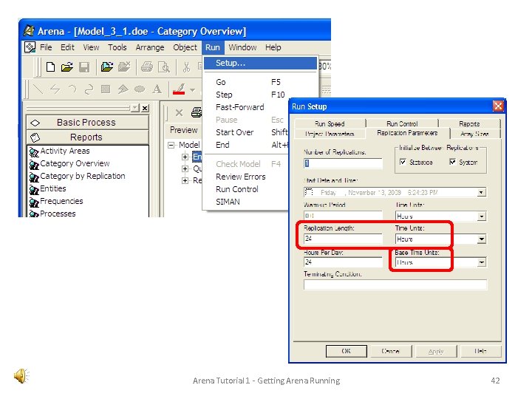Screen dimensions: 532x399
Task: Toggle the Statistics checkbox
Action: (x=403, y=162)
